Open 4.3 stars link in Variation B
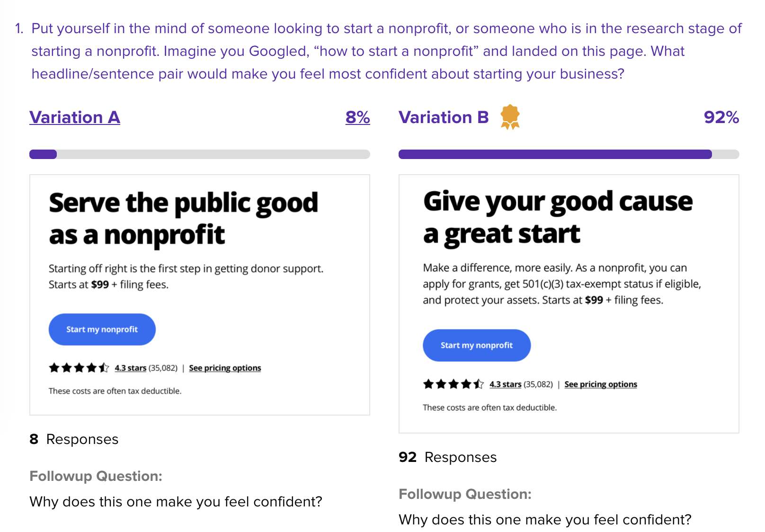765x532 pixels. [505, 384]
